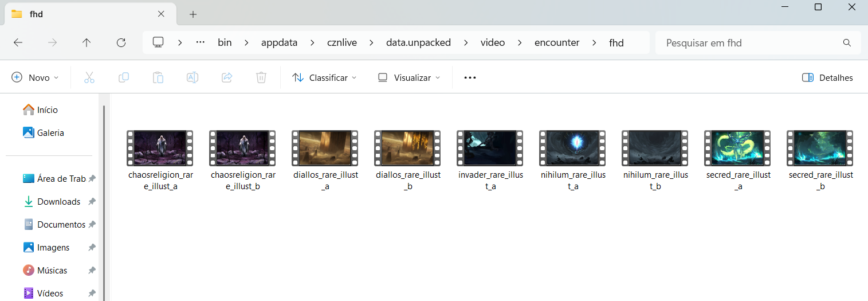Navigate to bin in address bar
The height and width of the screenshot is (301, 868).
225,42
